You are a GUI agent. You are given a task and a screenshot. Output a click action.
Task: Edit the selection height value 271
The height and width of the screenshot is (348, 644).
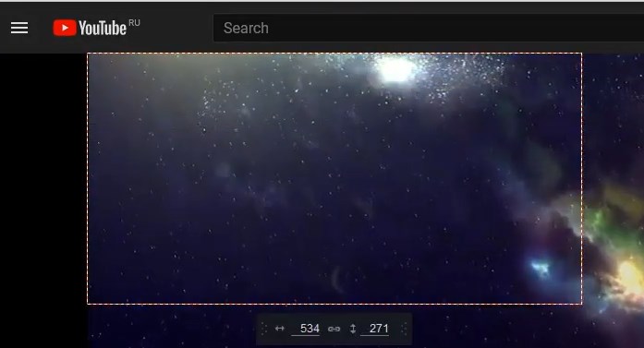[374, 329]
